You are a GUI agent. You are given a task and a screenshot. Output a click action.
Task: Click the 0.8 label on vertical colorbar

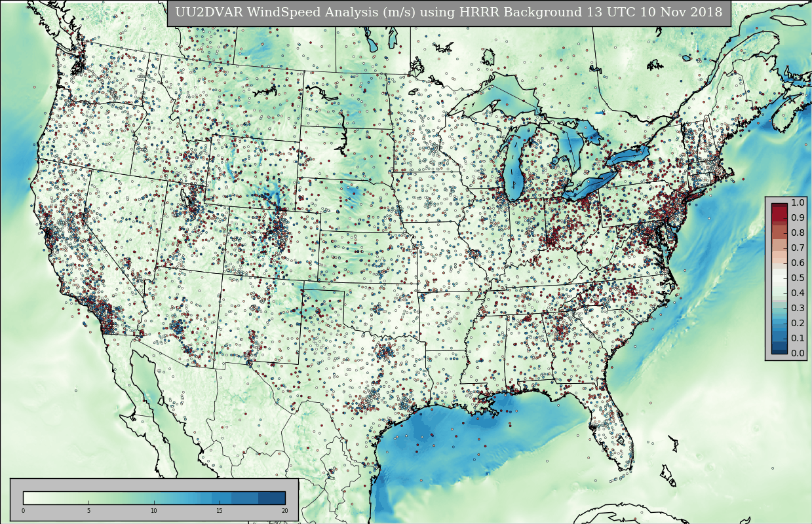pyautogui.click(x=798, y=233)
